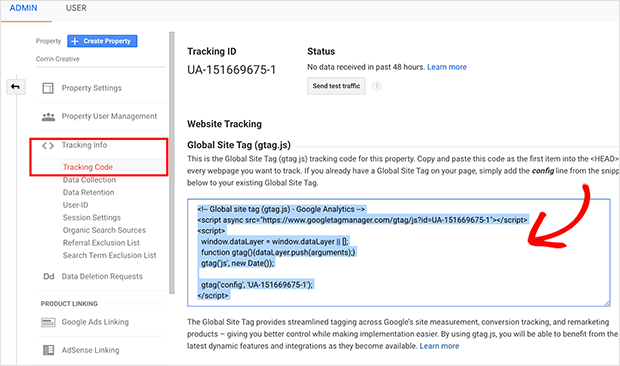The width and height of the screenshot is (620, 366).
Task: Click the AdSense Linking icon
Action: [x=48, y=350]
